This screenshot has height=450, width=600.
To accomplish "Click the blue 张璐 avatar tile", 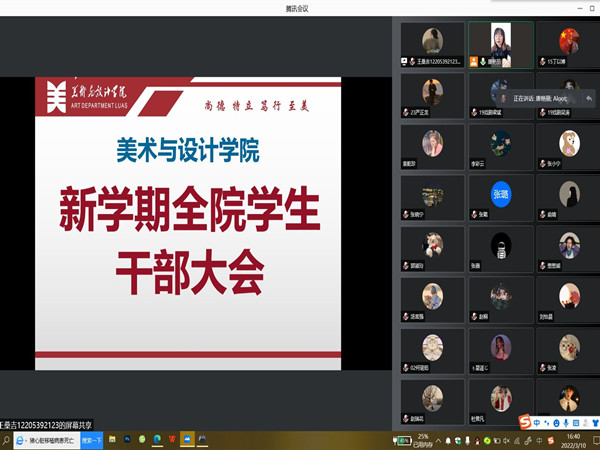I will click(x=500, y=193).
